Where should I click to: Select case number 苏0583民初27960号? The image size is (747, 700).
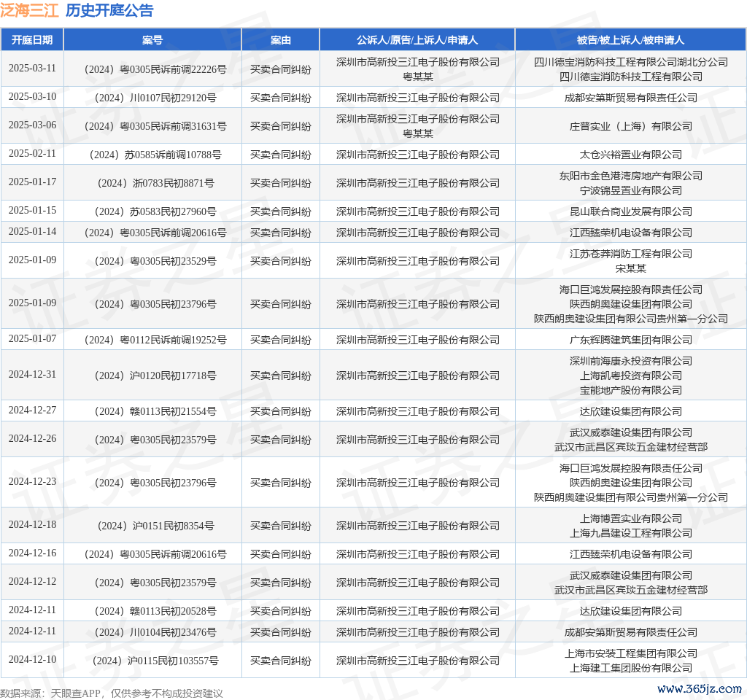(x=155, y=211)
